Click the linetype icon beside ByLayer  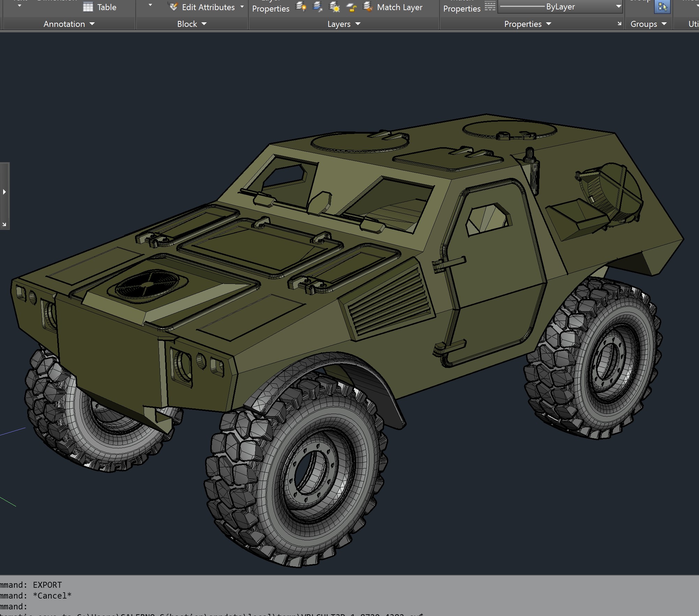coord(490,6)
